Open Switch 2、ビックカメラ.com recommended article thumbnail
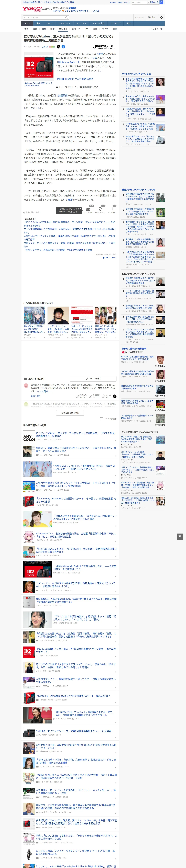The width and height of the screenshot is (186, 868). [82, 315]
